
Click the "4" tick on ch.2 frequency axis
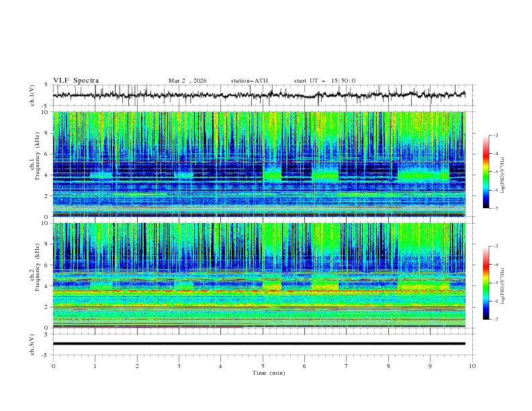tap(47, 286)
